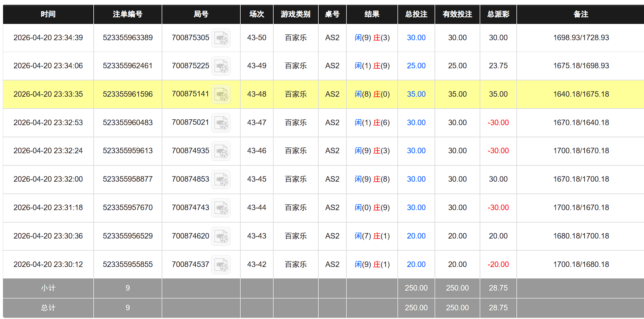Click remark 1640.18/1675.18
This screenshot has width=644, height=319.
581,94
